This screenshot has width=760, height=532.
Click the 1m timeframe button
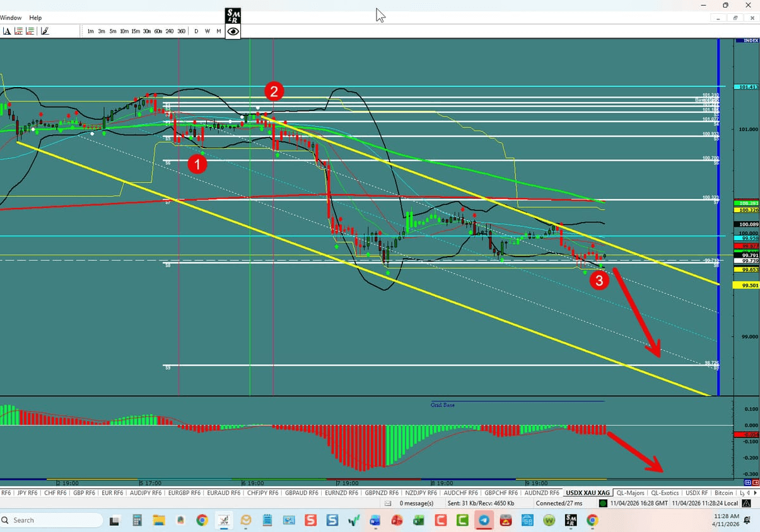tap(90, 30)
